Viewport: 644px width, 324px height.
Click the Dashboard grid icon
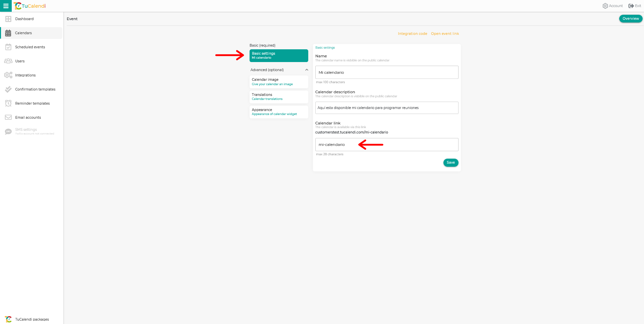8,19
